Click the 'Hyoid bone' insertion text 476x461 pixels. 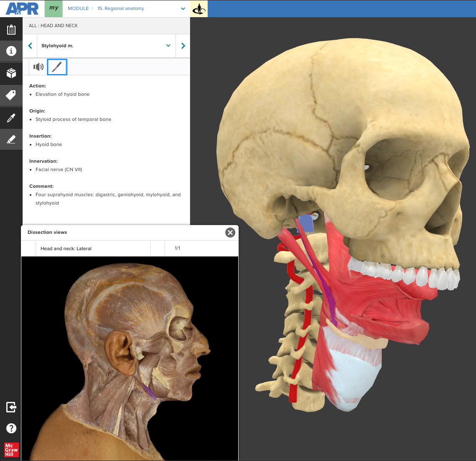(x=49, y=144)
